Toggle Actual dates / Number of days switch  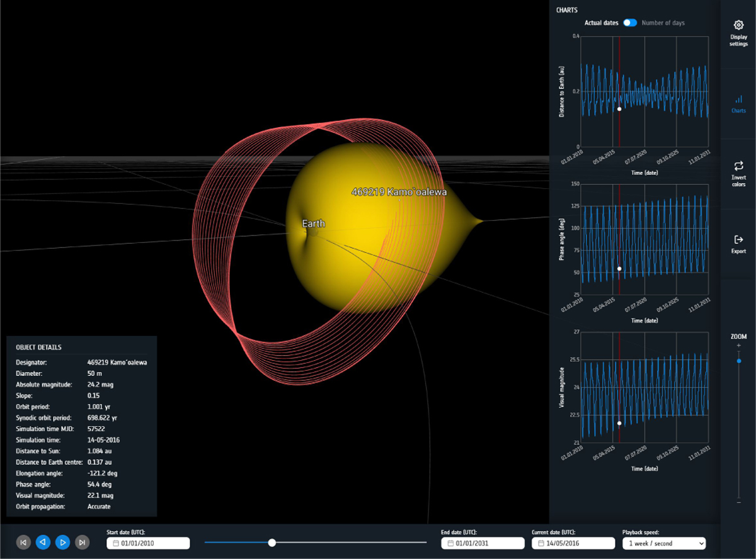point(630,23)
